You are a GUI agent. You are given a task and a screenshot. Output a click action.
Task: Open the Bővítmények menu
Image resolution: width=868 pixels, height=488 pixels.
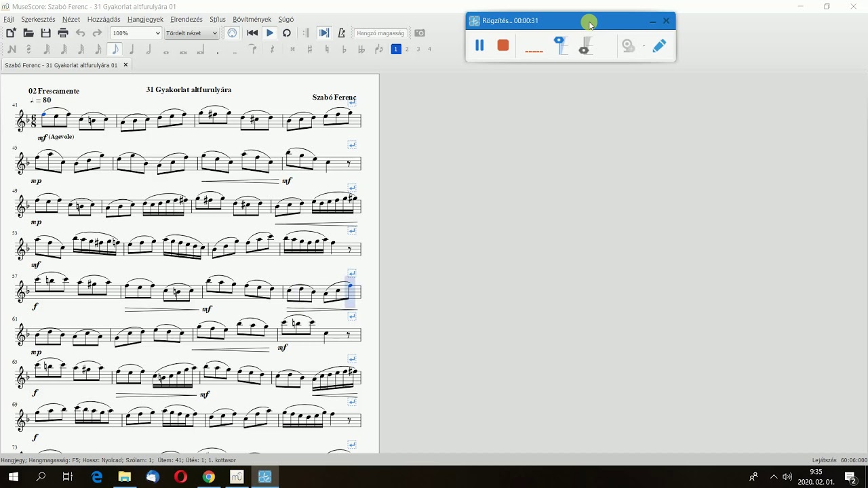click(x=252, y=20)
